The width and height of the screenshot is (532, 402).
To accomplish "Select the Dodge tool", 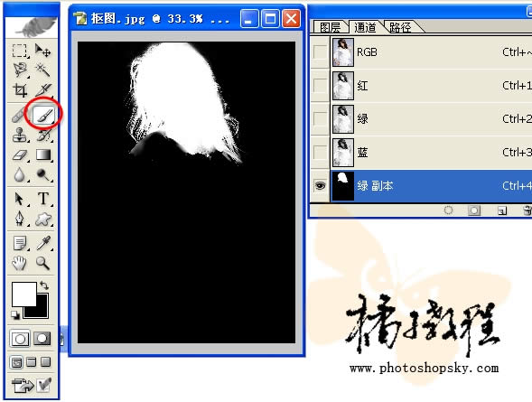I will (x=43, y=175).
